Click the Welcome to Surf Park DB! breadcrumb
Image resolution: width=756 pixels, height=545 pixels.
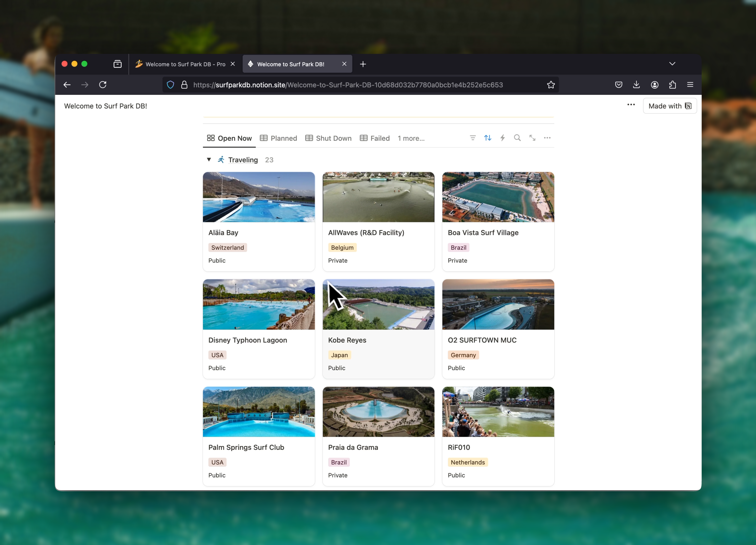(x=105, y=106)
